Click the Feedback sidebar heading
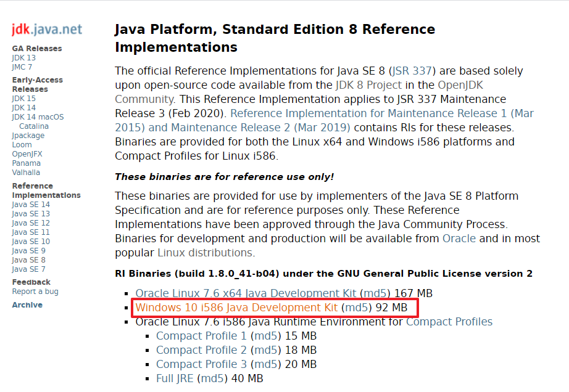Viewport: 569px width, 392px height. [x=31, y=282]
